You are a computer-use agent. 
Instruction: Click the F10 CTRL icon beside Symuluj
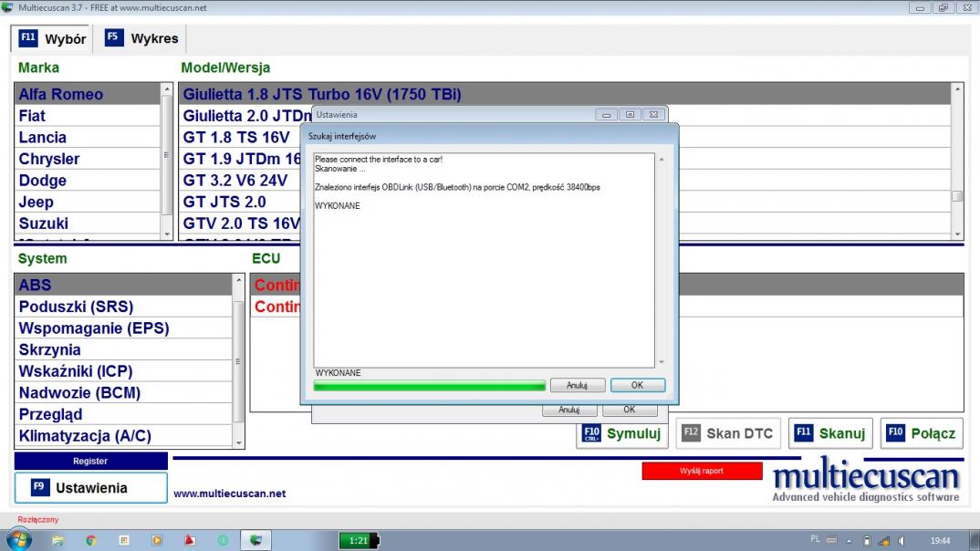591,433
